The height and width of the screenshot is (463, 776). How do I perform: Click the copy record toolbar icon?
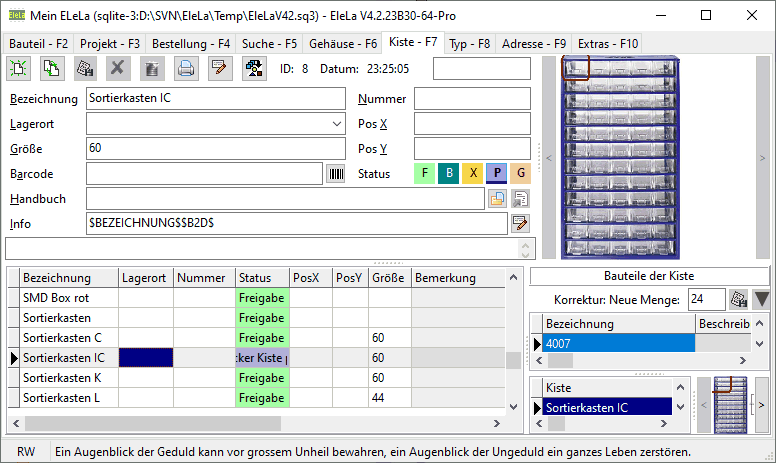click(52, 68)
